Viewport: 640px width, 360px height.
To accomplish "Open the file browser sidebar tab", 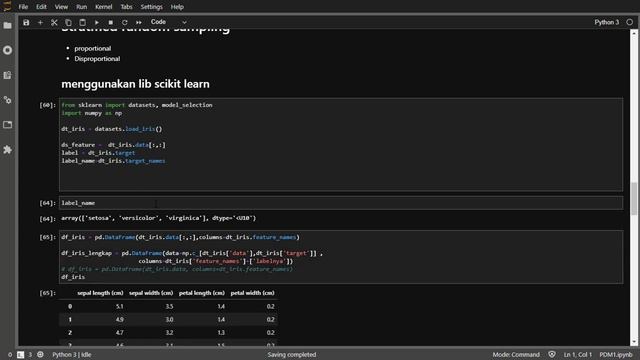I will tap(7, 25).
